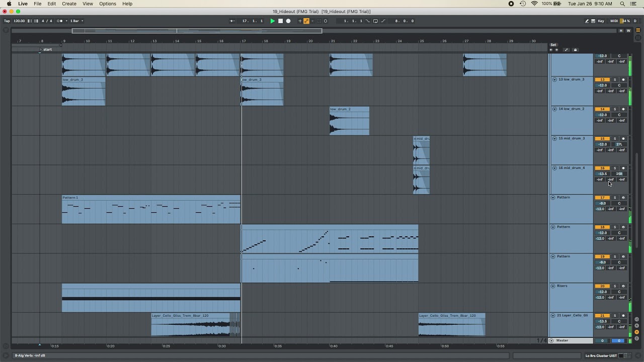Unfold the Master track
The image size is (644, 362).
point(551,340)
